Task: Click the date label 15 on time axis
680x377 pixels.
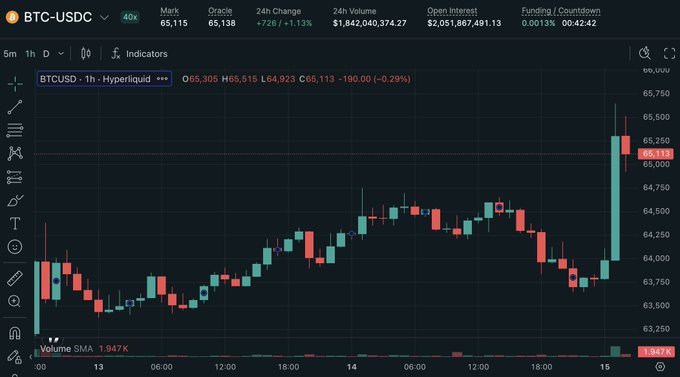Action: [x=605, y=367]
